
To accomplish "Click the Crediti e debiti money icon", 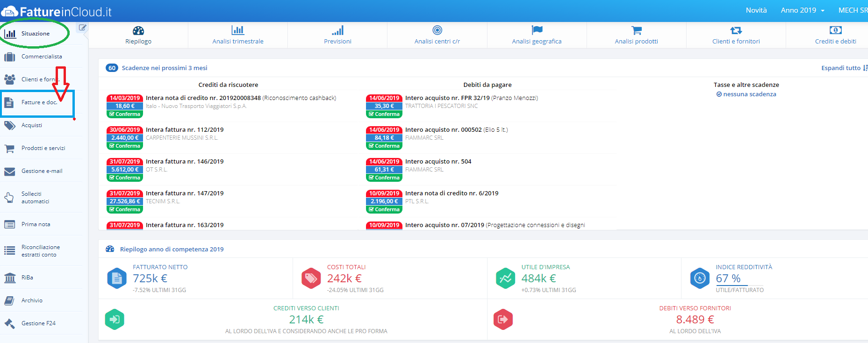I will point(835,31).
